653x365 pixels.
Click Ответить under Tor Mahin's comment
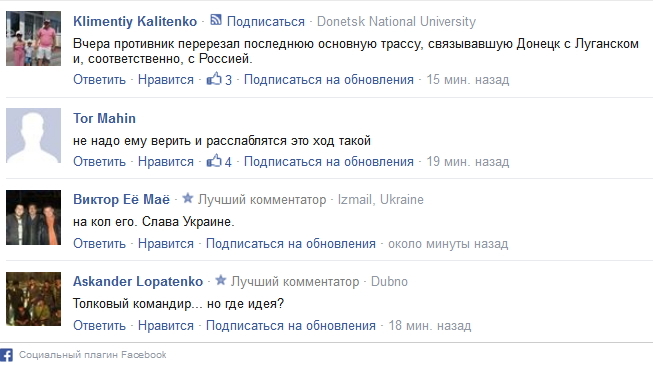(99, 161)
